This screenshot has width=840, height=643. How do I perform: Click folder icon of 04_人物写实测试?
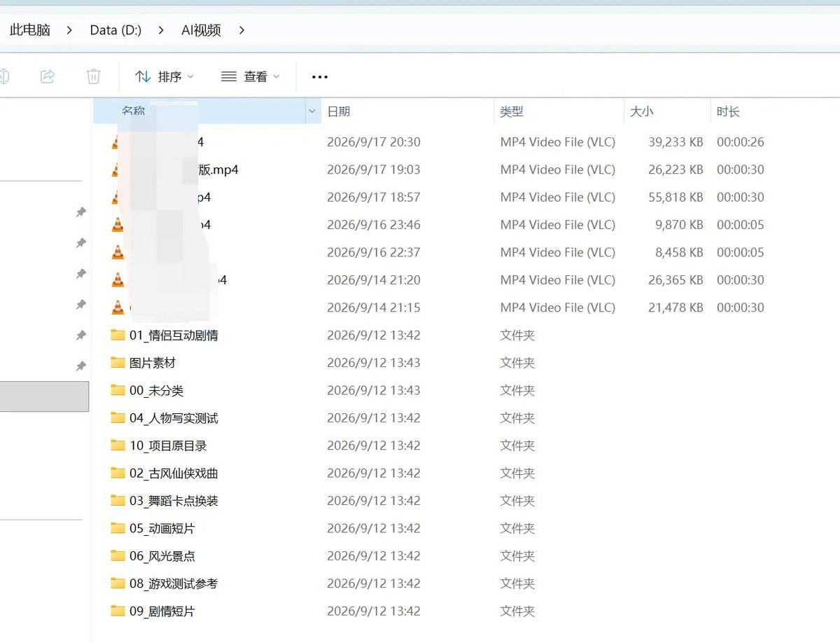118,417
